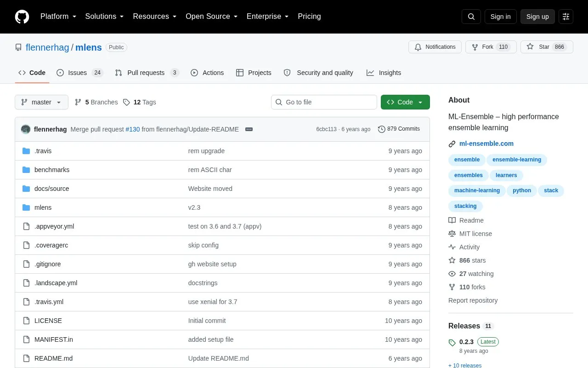
Task: Click the Sign up button
Action: tap(537, 17)
